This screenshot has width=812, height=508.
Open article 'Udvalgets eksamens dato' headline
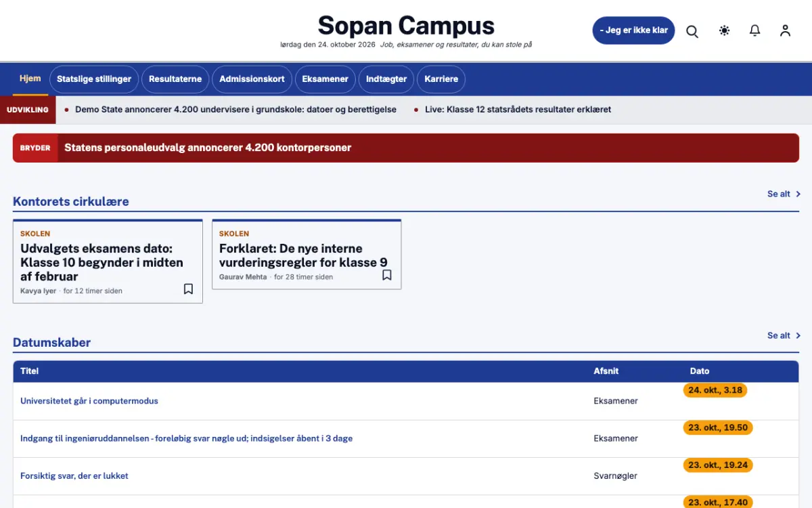pyautogui.click(x=101, y=263)
